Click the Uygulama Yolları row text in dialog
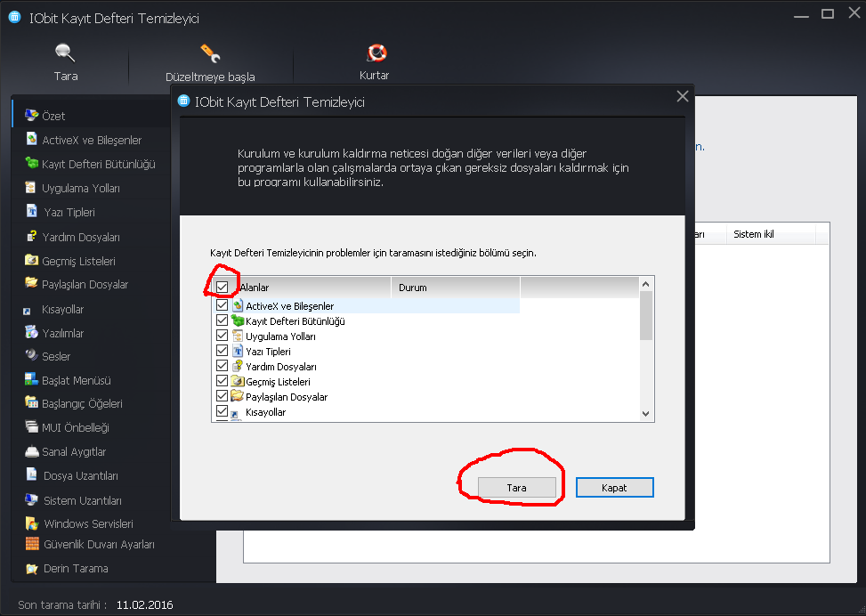Image resolution: width=866 pixels, height=616 pixels. coord(280,336)
